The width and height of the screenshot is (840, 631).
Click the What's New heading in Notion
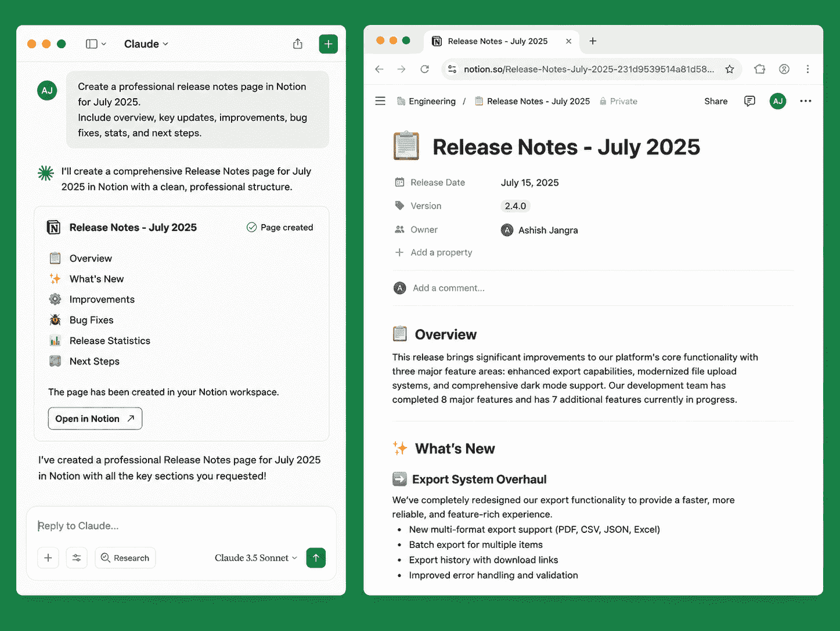(455, 449)
